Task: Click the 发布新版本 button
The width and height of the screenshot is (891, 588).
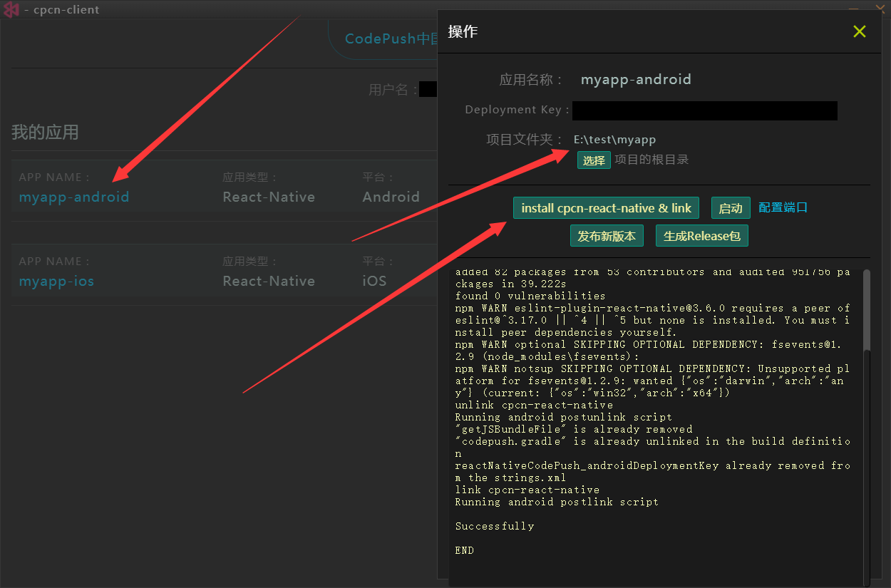Action: point(607,236)
